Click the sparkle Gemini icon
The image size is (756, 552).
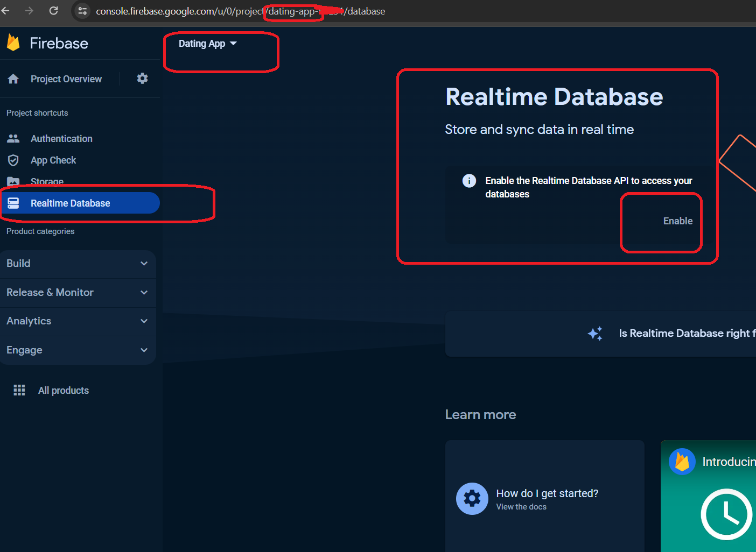[x=595, y=334]
